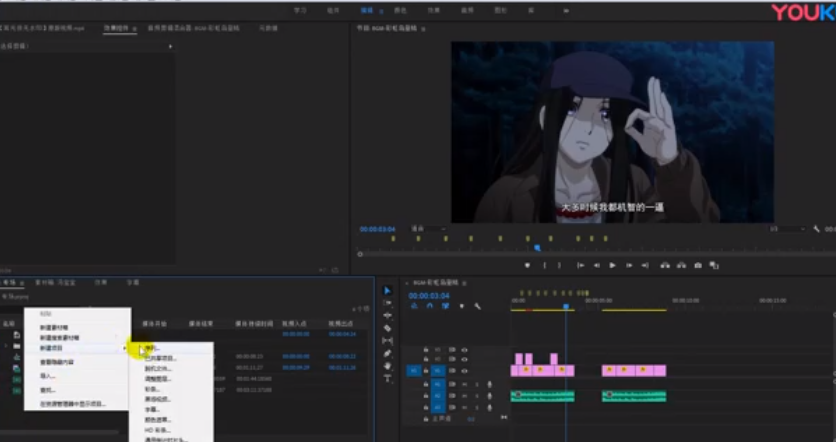Expand the bin folder in Project panel

[x=6, y=346]
